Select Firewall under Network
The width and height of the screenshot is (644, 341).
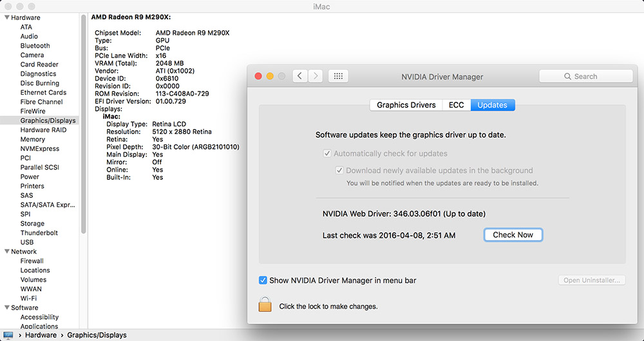tap(32, 261)
